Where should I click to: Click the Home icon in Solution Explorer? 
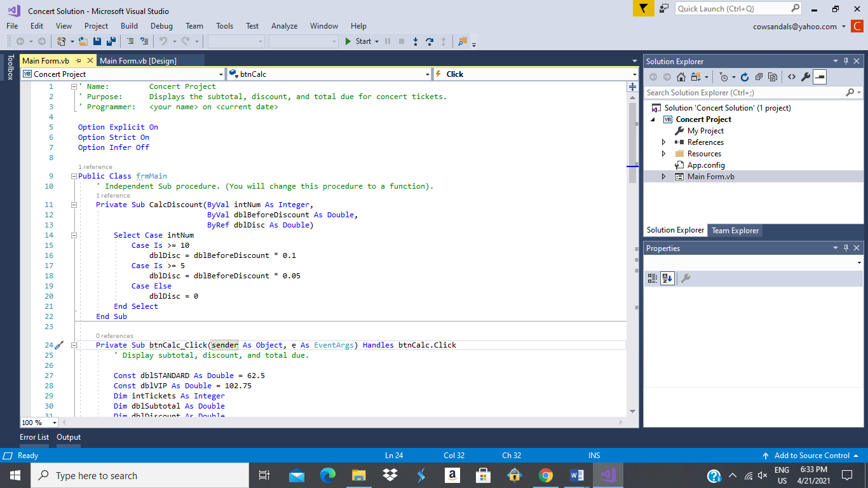(x=681, y=76)
